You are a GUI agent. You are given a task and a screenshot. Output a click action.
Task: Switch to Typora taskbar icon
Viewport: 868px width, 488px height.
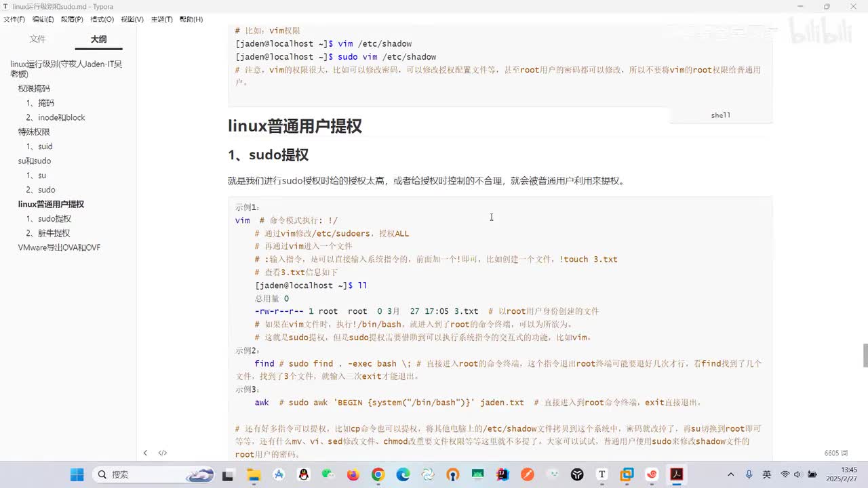(601, 474)
